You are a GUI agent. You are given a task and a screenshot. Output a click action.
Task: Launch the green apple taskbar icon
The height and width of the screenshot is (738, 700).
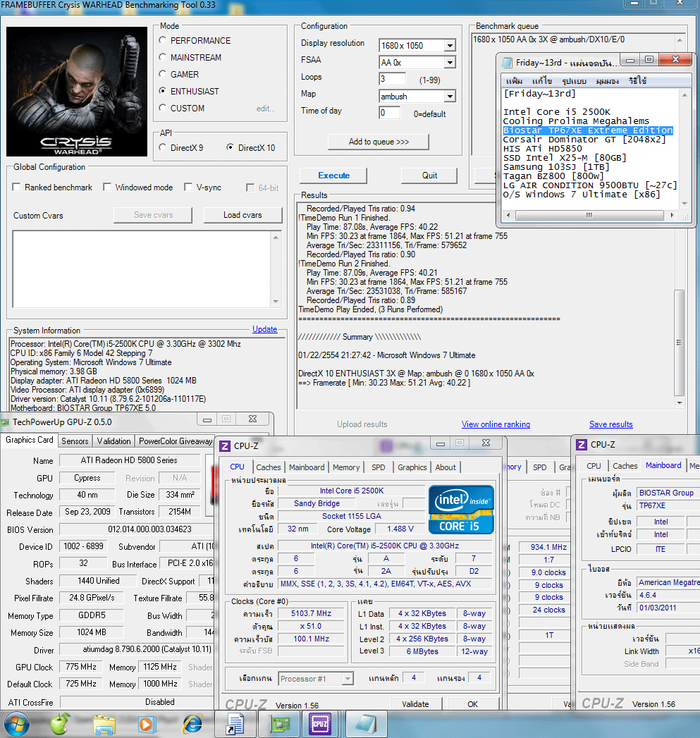60,724
